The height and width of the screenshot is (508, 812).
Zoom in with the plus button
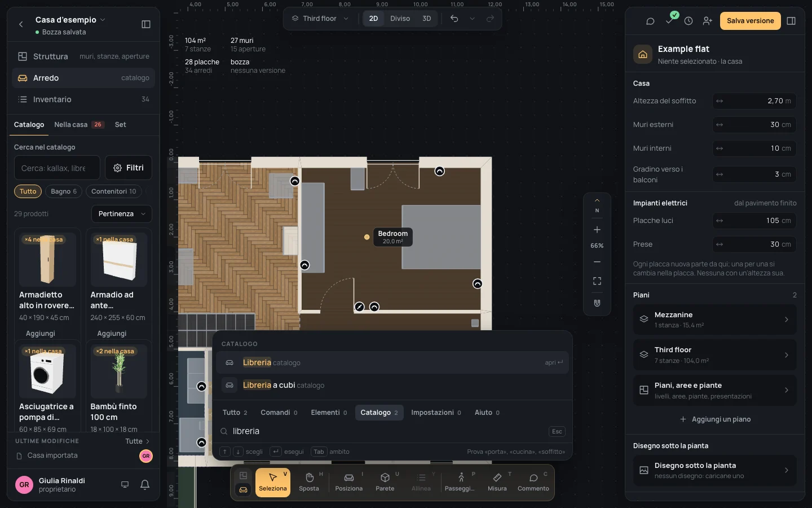597,230
